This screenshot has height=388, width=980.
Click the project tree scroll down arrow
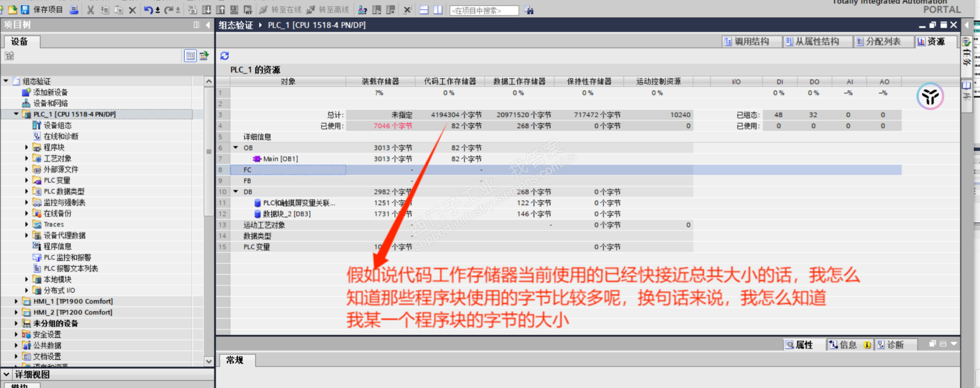[x=208, y=361]
